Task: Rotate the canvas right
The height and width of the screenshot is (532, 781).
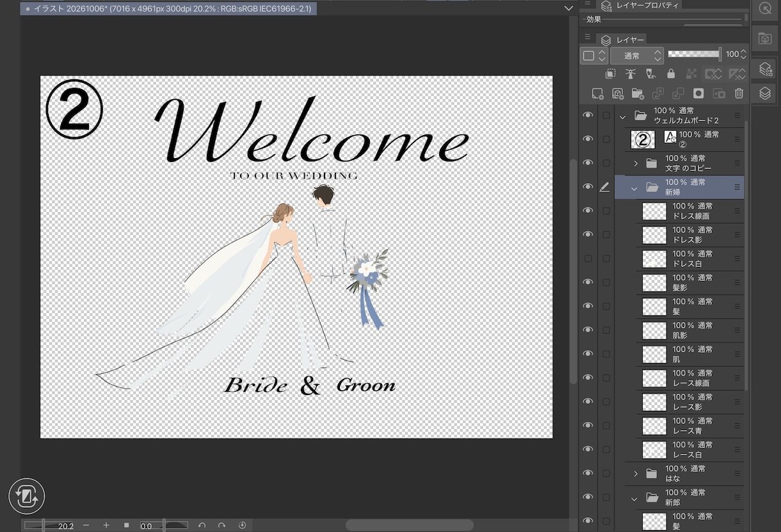Action: click(221, 526)
